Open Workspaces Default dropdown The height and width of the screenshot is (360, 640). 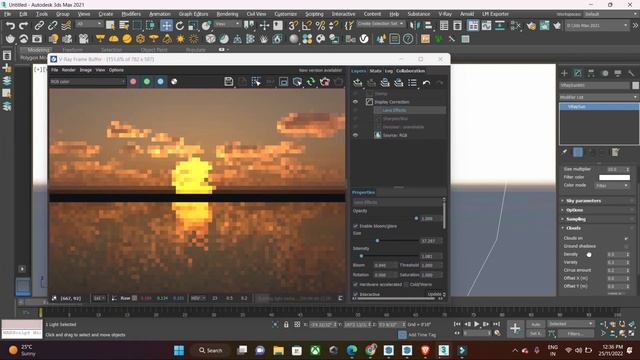(x=610, y=14)
